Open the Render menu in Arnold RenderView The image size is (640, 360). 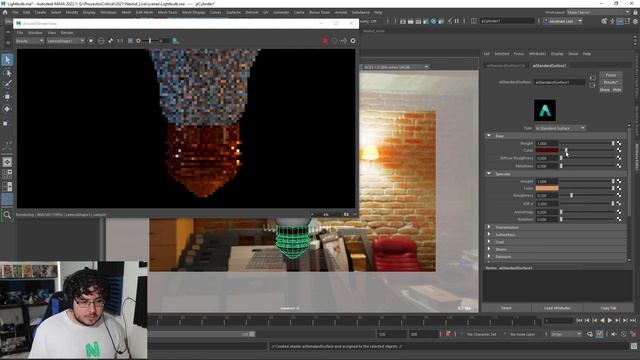pyautogui.click(x=67, y=33)
